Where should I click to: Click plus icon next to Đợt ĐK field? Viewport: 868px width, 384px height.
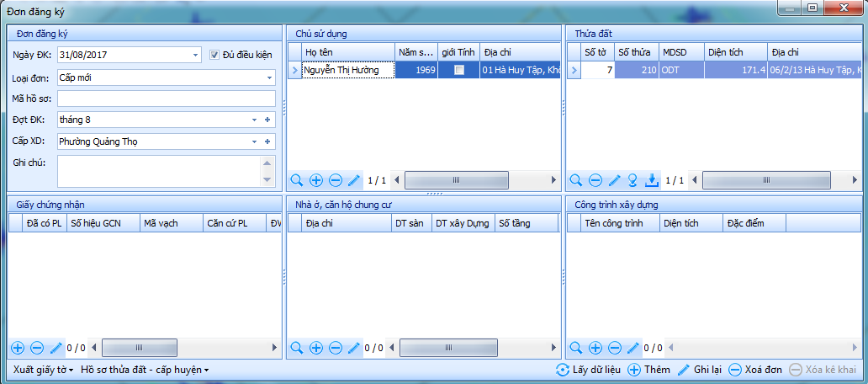(267, 120)
